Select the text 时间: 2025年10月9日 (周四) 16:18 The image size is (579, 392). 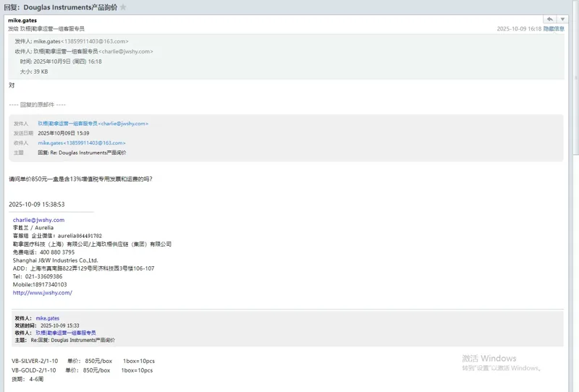coord(61,61)
